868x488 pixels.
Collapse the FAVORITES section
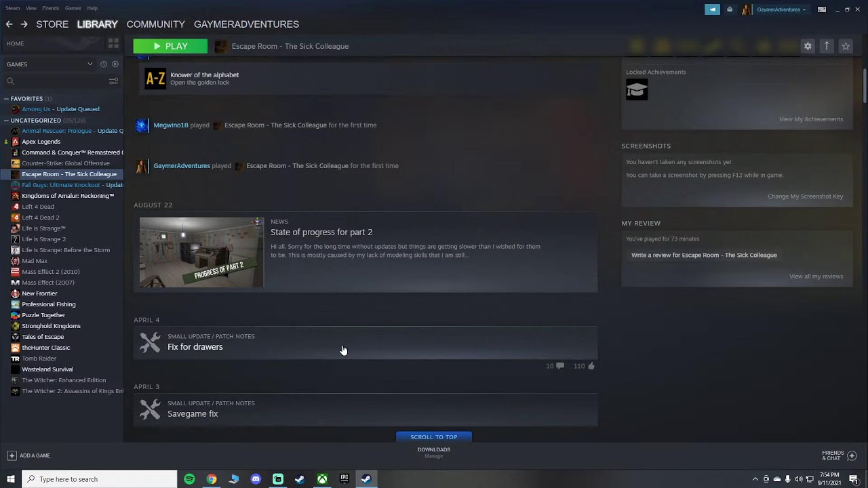tap(6, 99)
